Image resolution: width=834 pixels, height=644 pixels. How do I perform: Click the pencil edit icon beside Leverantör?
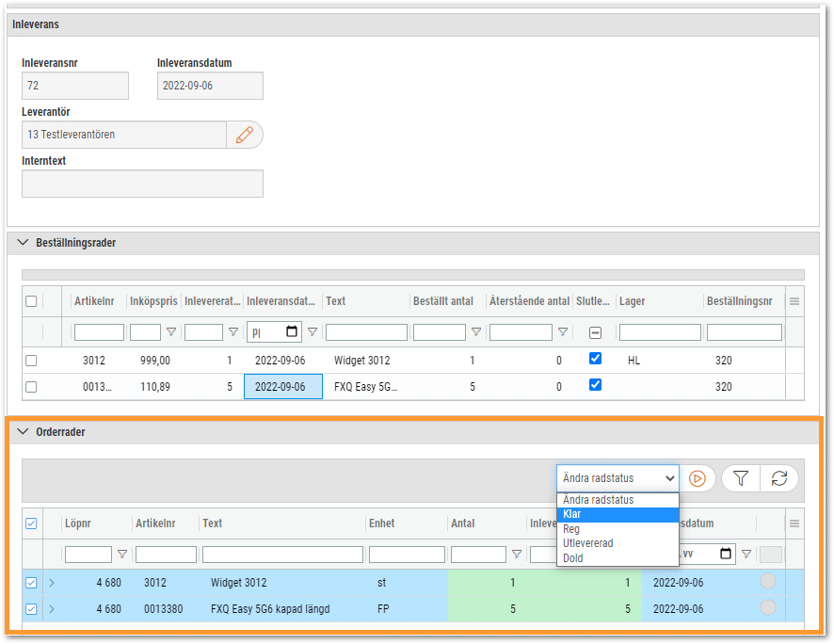[244, 135]
